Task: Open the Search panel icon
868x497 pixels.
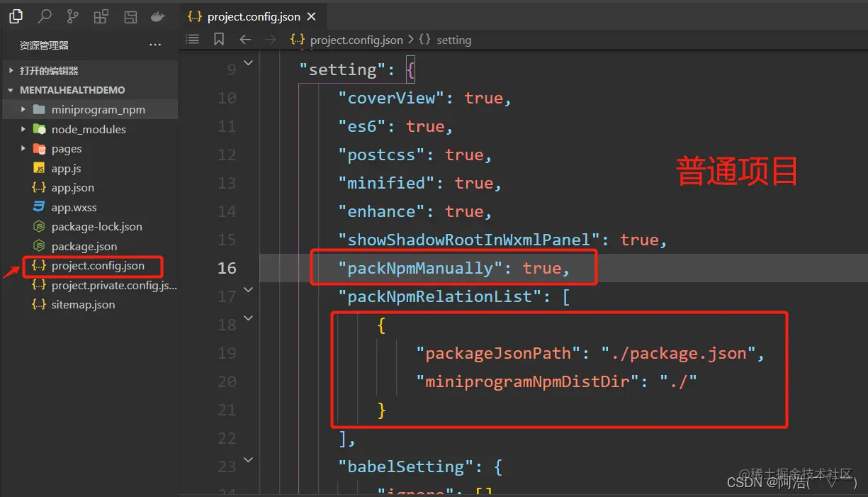Action: click(45, 16)
